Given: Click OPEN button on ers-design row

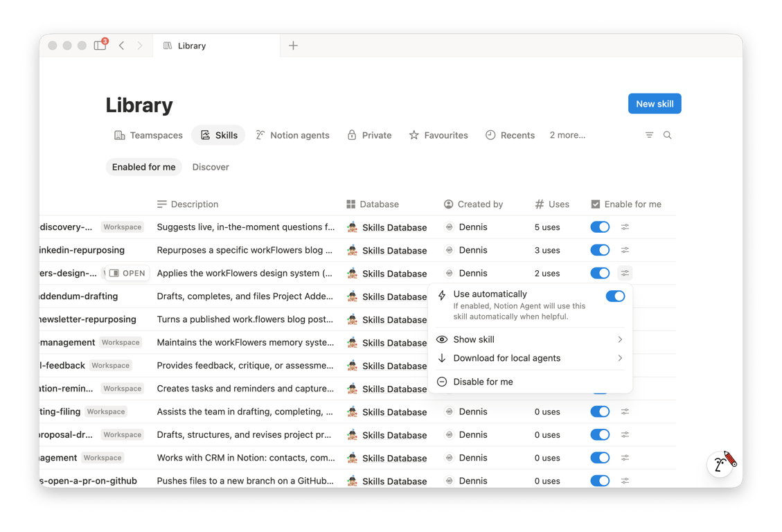Looking at the screenshot, I should tap(127, 273).
